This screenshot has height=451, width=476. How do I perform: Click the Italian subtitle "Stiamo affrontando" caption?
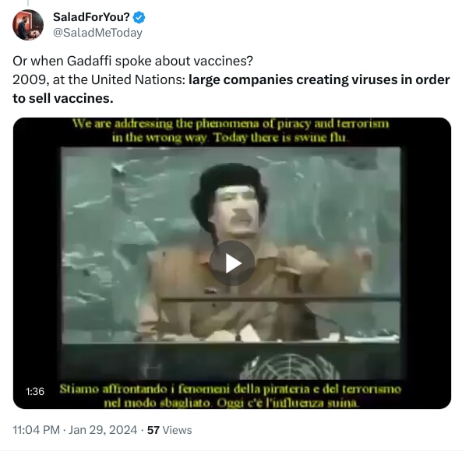coord(231,396)
